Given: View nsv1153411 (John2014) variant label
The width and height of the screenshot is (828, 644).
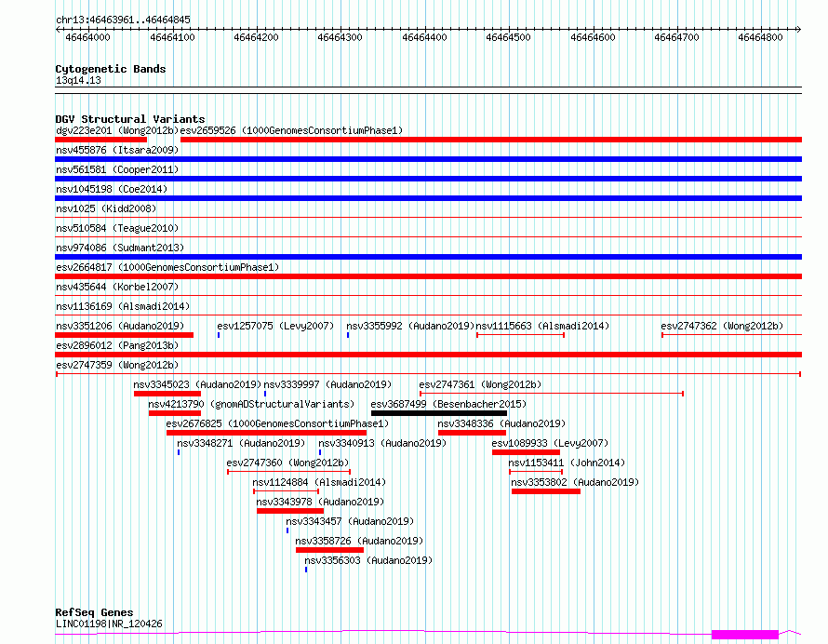Looking at the screenshot, I should [x=568, y=463].
